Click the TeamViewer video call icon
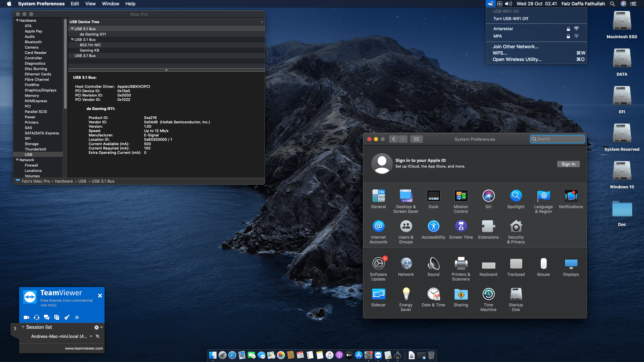The width and height of the screenshot is (644, 362). click(x=26, y=317)
